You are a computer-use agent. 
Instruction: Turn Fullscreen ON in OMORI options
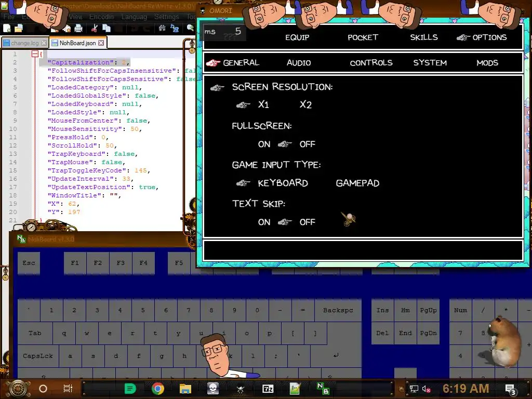pos(264,144)
